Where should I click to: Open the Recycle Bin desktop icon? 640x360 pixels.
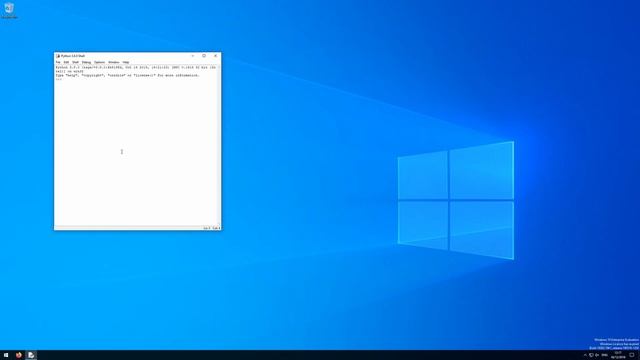click(9, 11)
